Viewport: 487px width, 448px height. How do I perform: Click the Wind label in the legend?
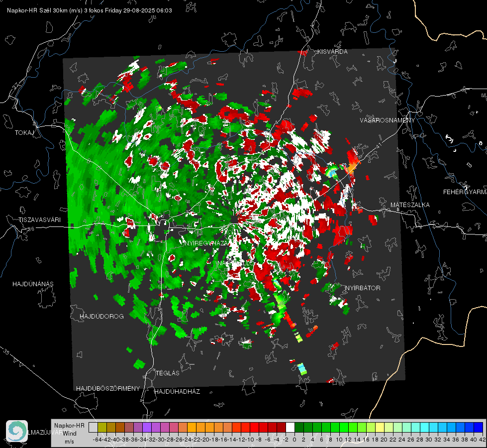coord(70,434)
